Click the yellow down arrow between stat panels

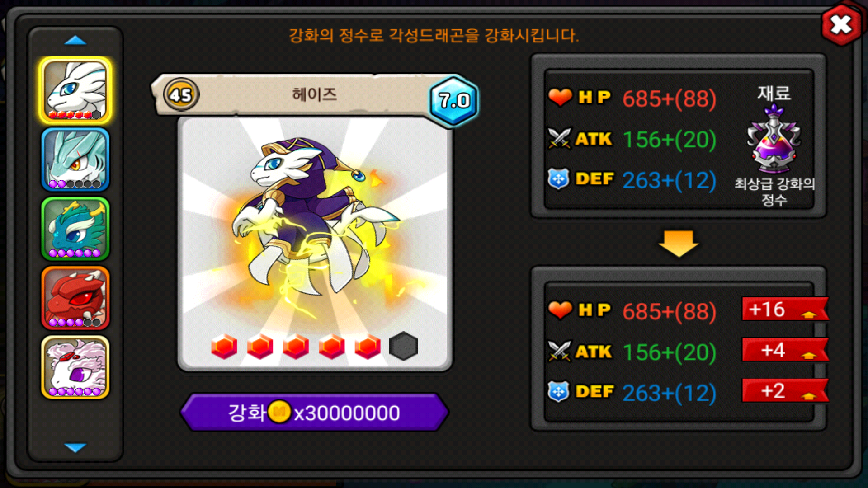click(679, 243)
